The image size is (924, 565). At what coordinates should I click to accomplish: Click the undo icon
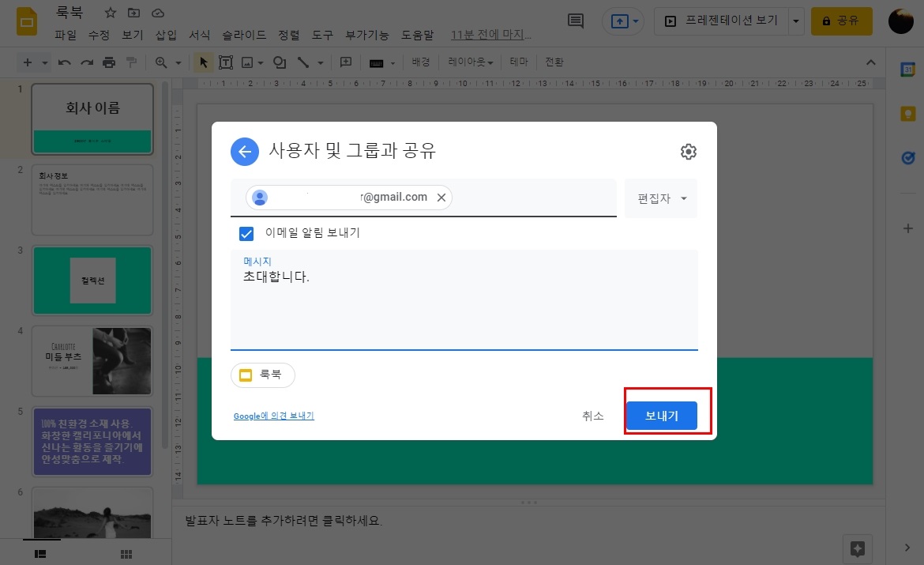[64, 62]
